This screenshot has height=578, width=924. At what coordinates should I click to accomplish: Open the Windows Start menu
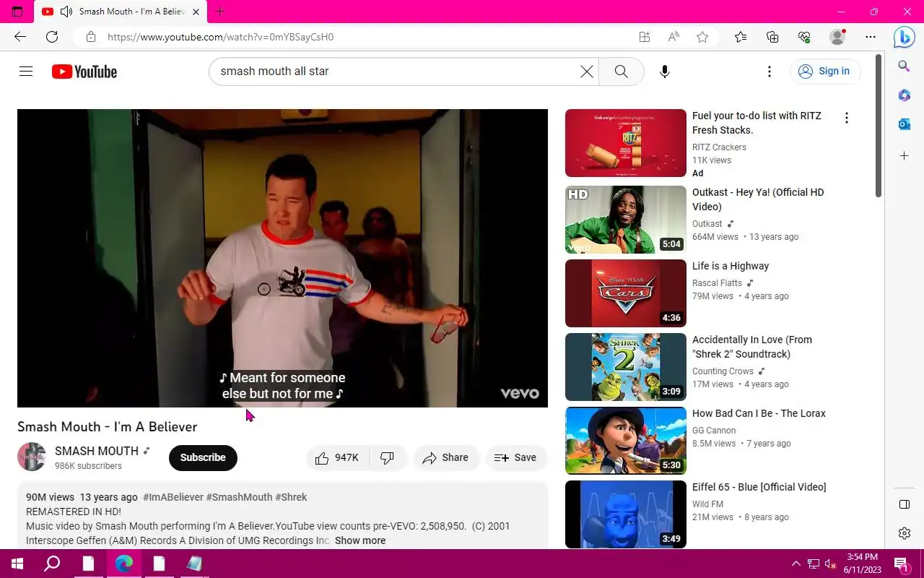17,564
